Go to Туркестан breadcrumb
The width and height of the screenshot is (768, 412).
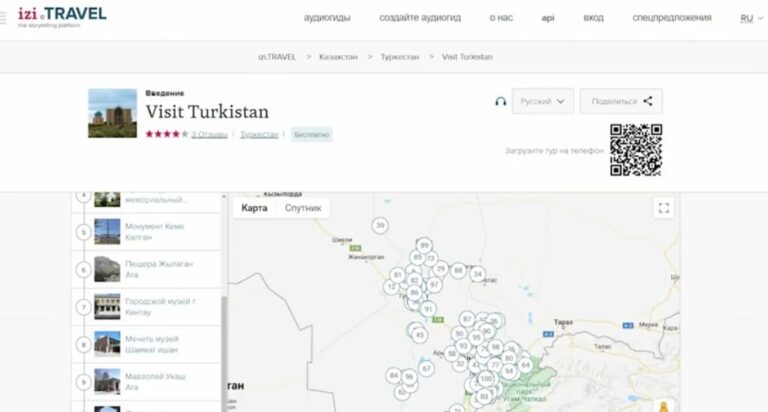pos(400,57)
